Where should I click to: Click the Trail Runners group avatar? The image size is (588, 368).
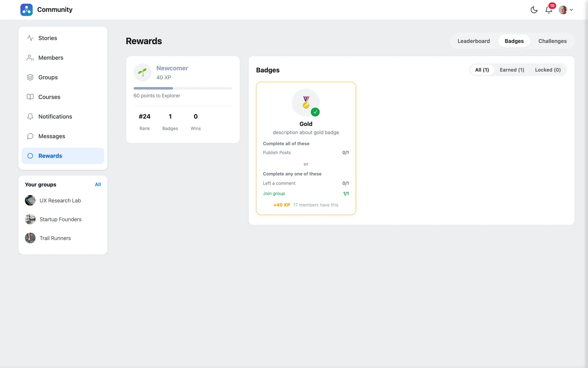[30, 238]
